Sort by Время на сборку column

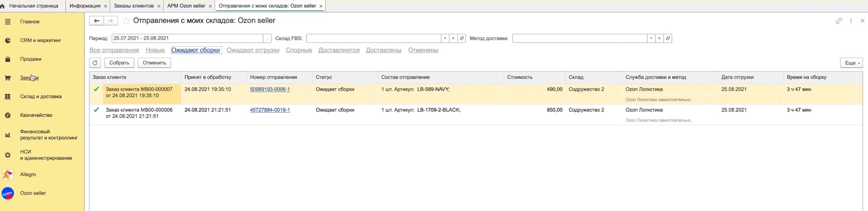[x=823, y=77]
